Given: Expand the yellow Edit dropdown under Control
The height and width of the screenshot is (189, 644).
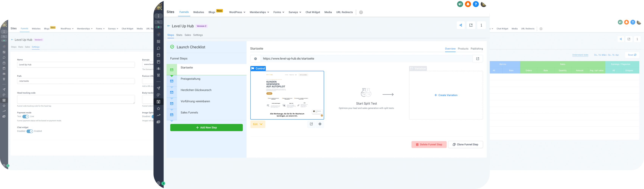Looking at the screenshot, I should pyautogui.click(x=258, y=124).
